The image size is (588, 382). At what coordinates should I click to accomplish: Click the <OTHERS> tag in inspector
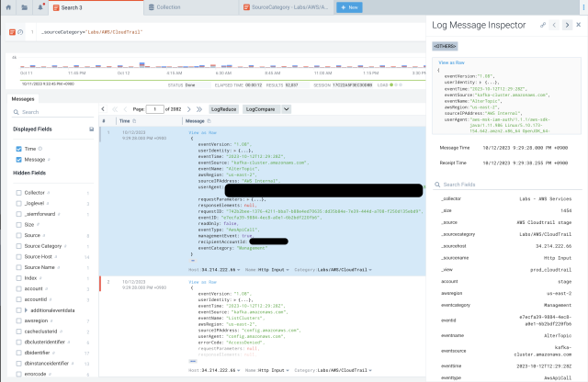[445, 46]
